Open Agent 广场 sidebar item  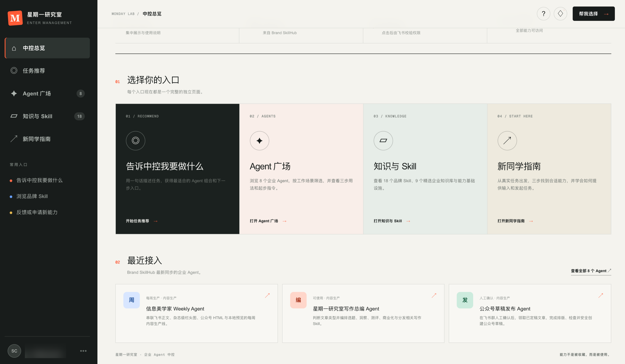(x=47, y=93)
